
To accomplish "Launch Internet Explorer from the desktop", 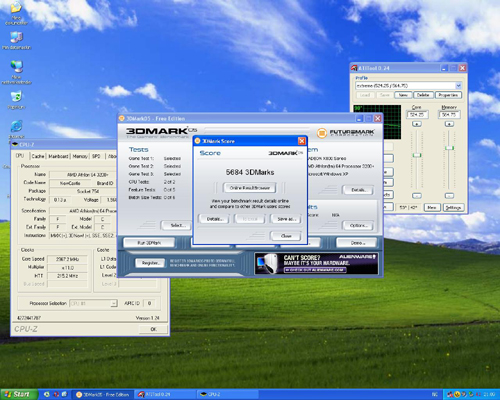I will (16, 128).
